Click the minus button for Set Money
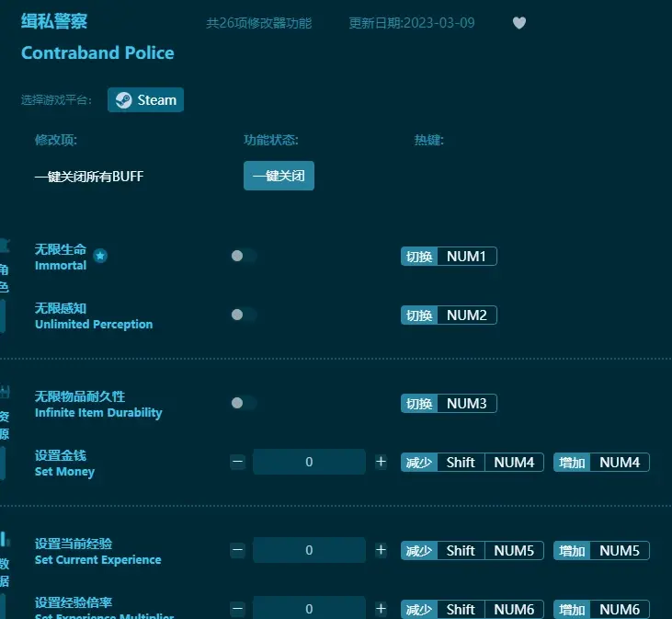This screenshot has height=619, width=672. click(237, 462)
